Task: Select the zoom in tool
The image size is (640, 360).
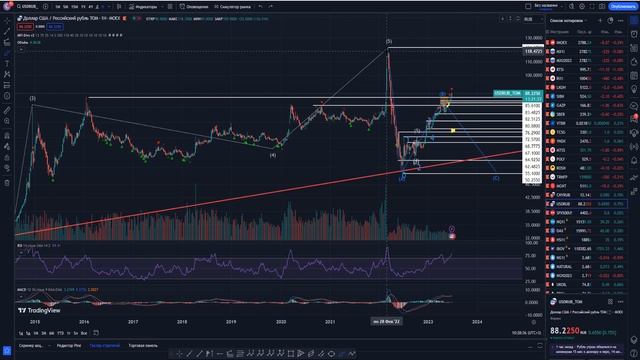Action: coord(7,121)
